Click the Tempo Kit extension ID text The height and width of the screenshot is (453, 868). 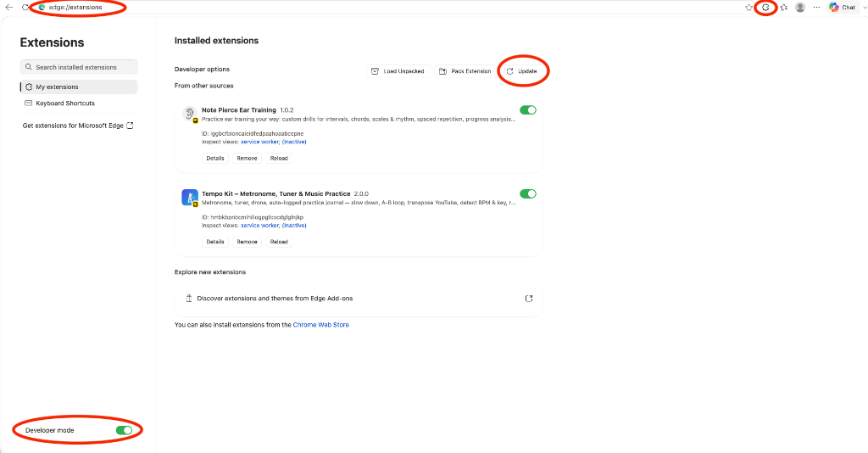tap(253, 217)
